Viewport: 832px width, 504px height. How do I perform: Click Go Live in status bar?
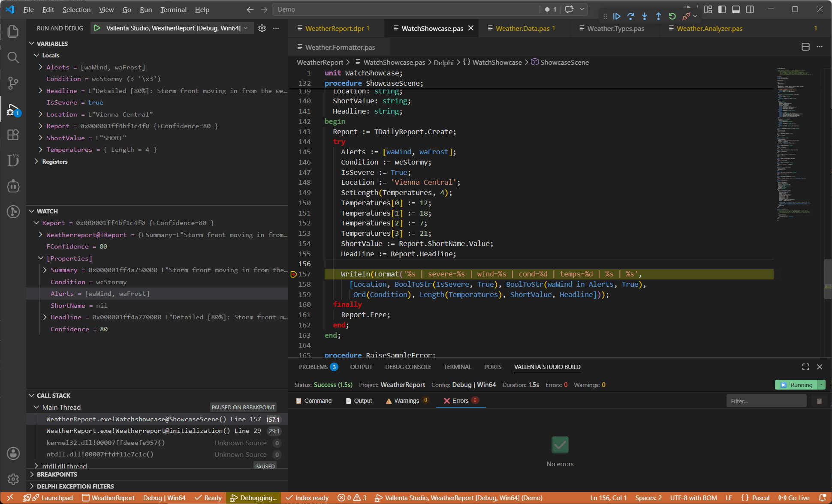coord(794,498)
